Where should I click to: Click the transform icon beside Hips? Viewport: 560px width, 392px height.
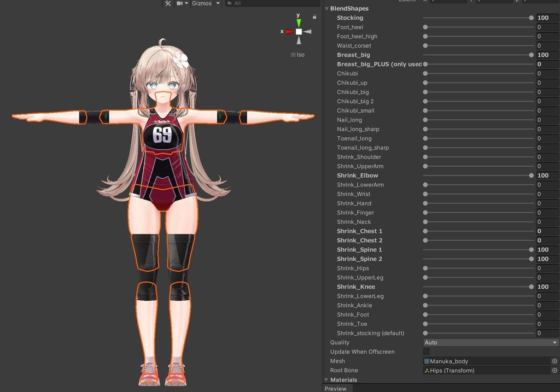427,371
